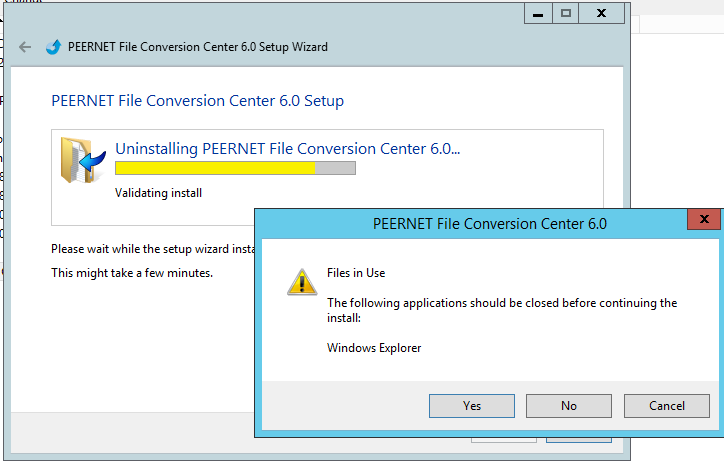This screenshot has height=471, width=724.
Task: Cancel the Files in Use dialog
Action: coord(667,406)
